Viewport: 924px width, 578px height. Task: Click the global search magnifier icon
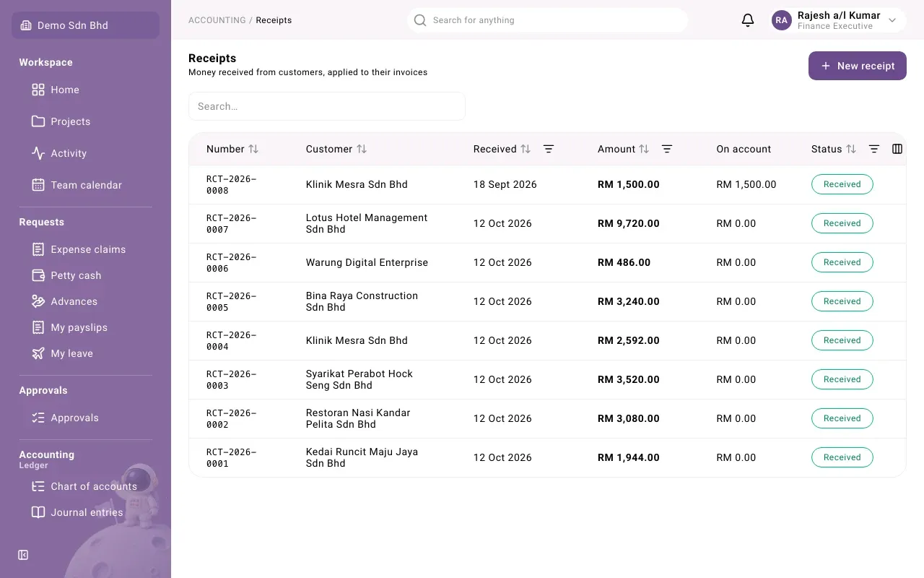420,20
